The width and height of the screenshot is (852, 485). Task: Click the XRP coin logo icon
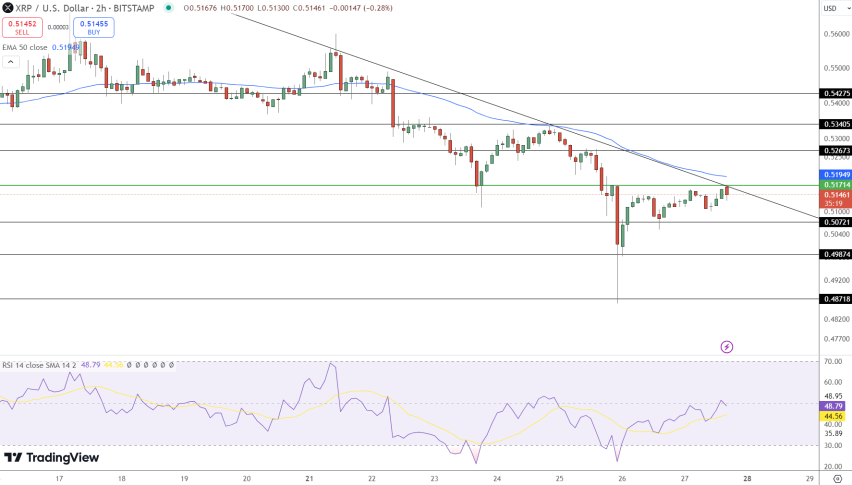point(8,7)
